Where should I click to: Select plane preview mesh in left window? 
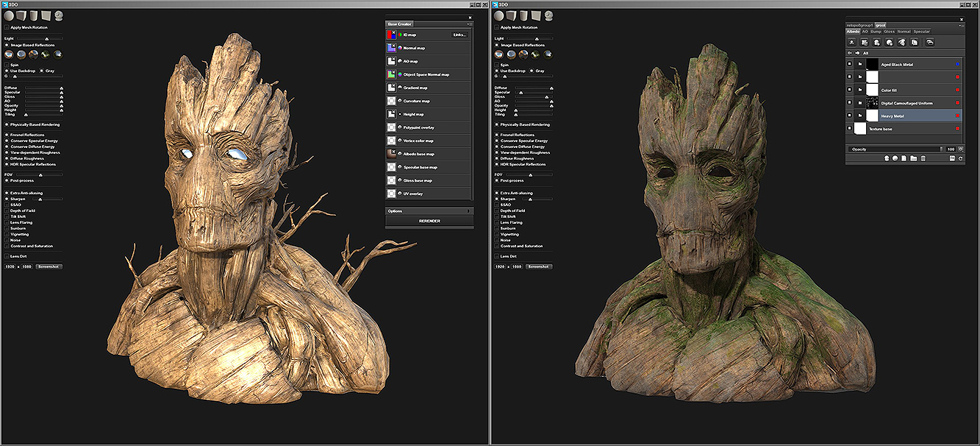click(x=46, y=15)
